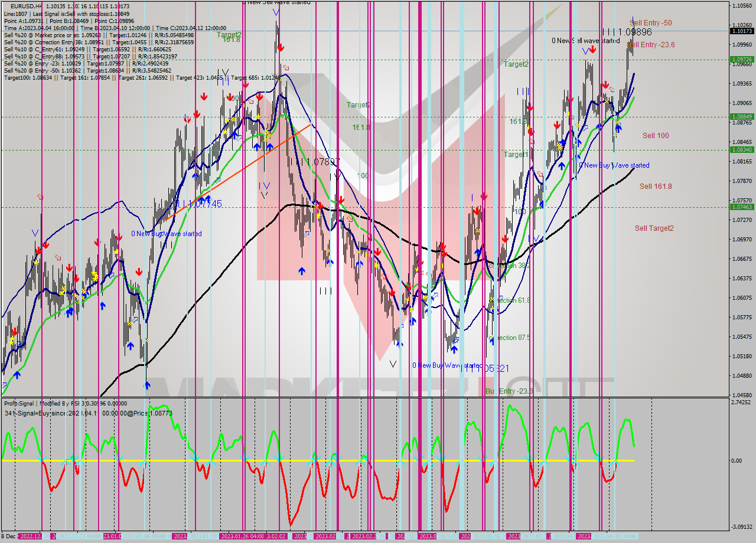Click the 1.10560 price axis value
756x543 pixels.
[x=742, y=6]
